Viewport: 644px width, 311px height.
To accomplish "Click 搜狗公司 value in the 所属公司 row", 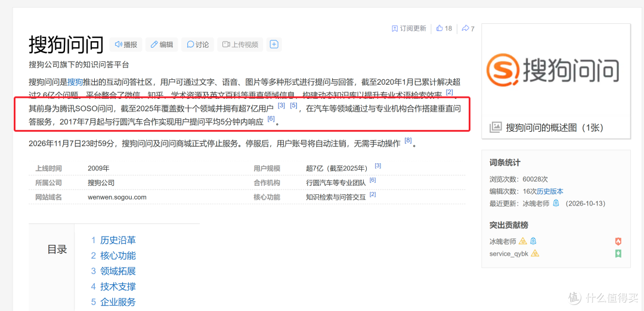I will (101, 182).
